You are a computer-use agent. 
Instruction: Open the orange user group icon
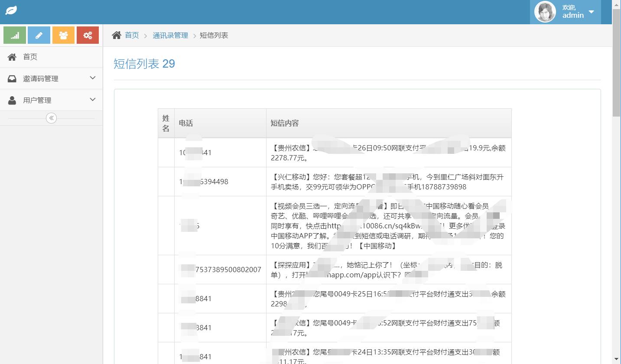tap(63, 35)
